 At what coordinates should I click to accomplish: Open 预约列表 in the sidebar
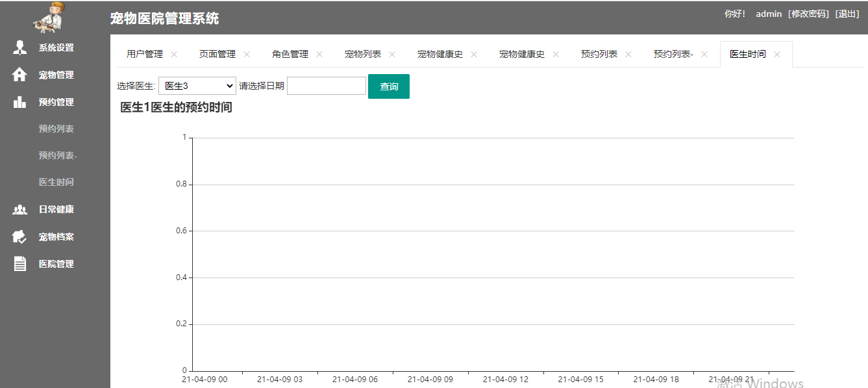[56, 129]
